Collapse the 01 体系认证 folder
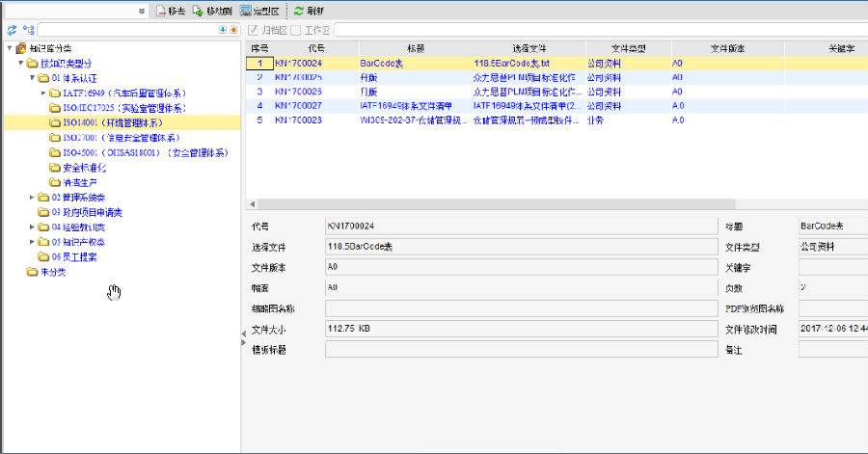The image size is (868, 454). tap(32, 78)
